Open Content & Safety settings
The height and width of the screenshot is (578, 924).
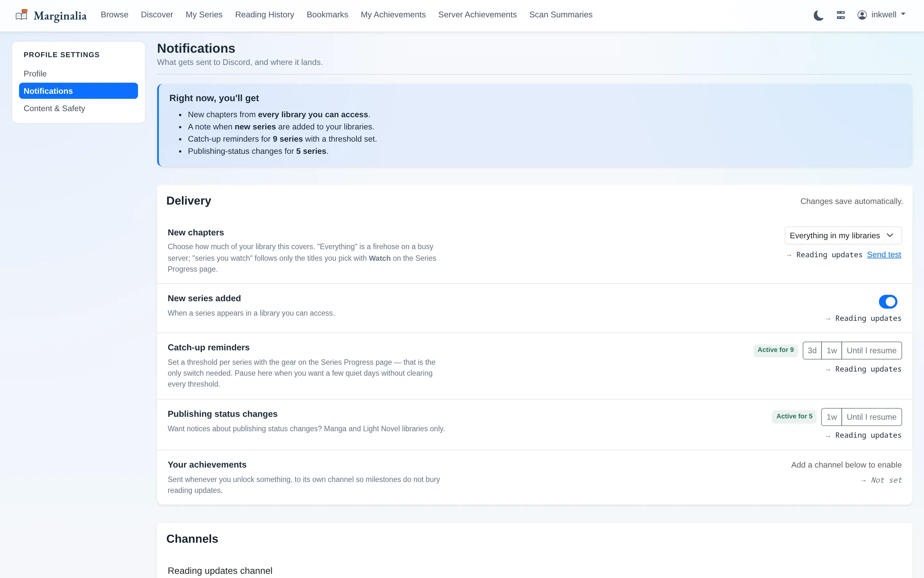[78, 108]
